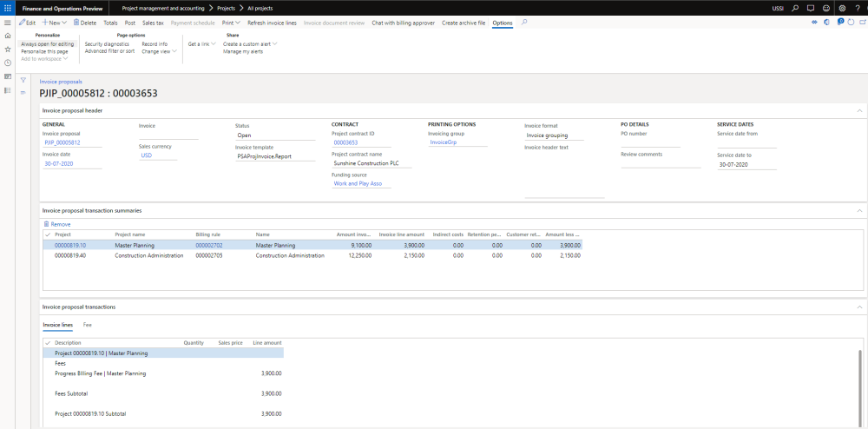Switch to the Fee tab
The width and height of the screenshot is (868, 429).
(x=88, y=324)
